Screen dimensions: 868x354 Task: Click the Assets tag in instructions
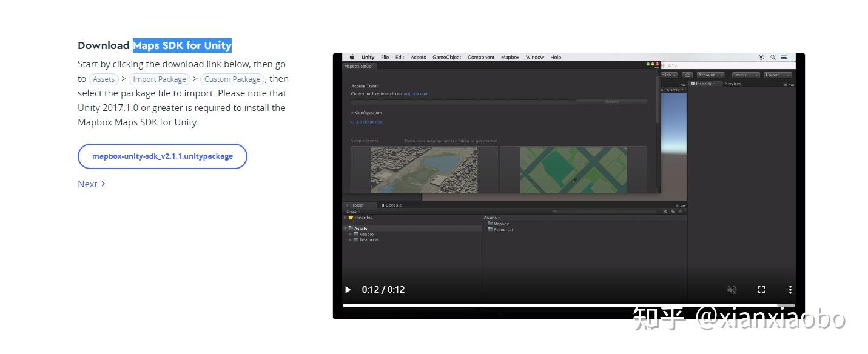coord(104,79)
